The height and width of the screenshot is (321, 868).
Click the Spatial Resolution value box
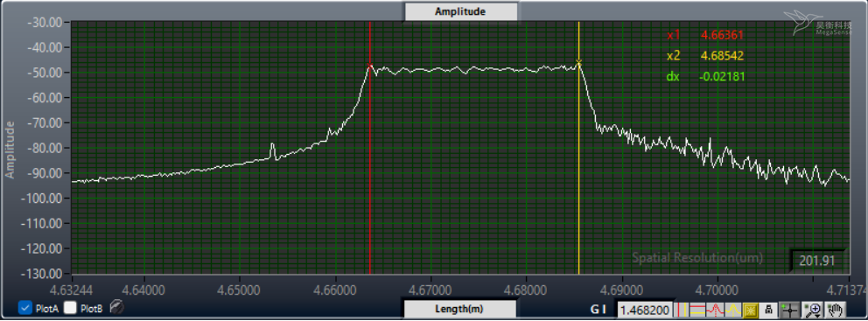click(x=816, y=260)
